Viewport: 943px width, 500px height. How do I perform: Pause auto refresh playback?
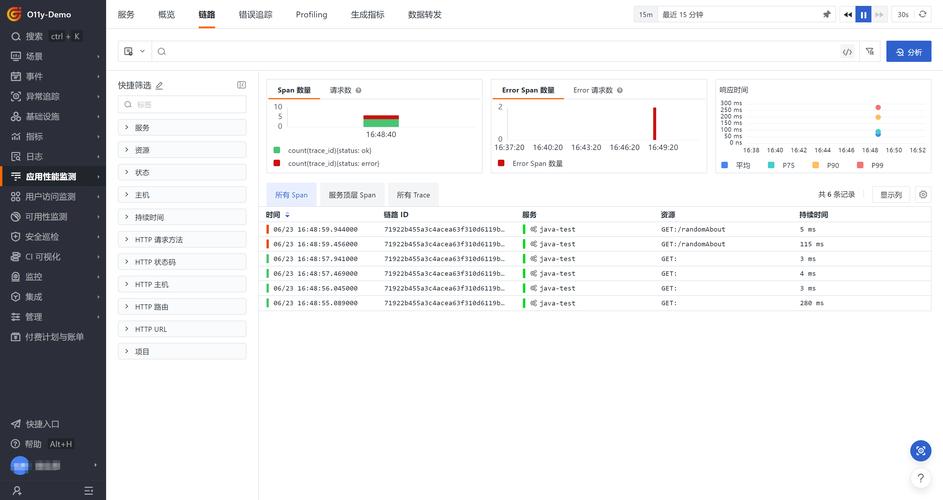tap(864, 14)
